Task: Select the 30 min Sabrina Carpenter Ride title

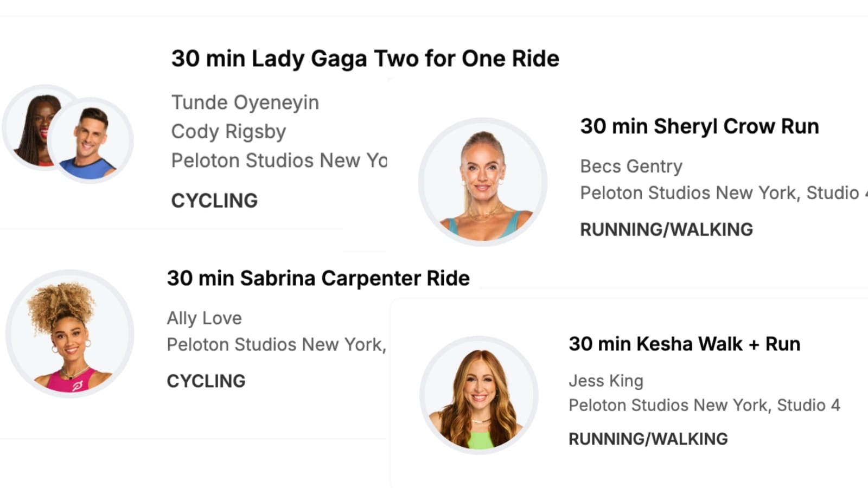Action: coord(318,278)
